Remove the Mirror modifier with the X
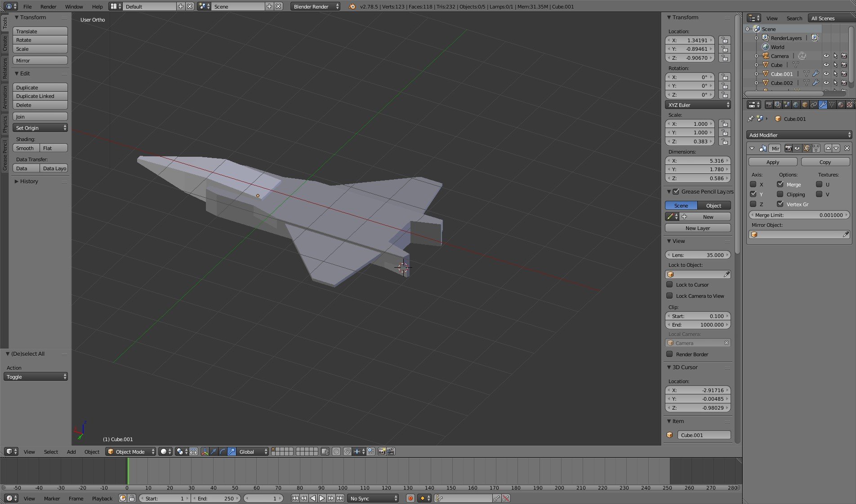 point(847,148)
